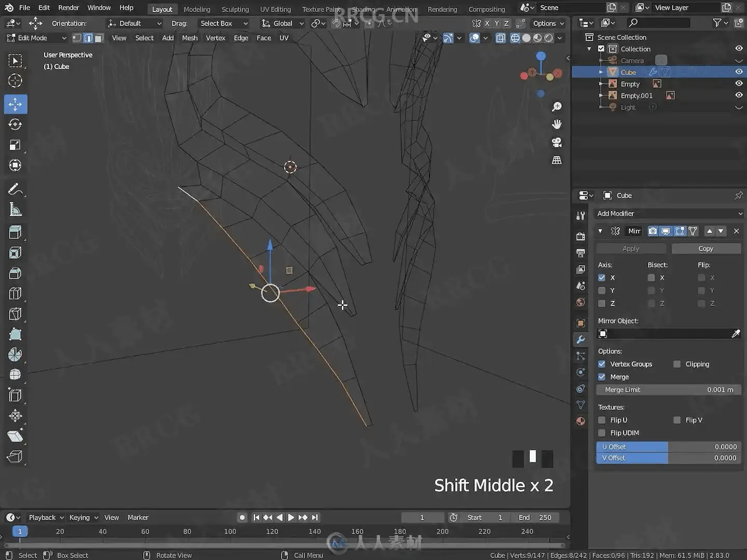Toggle the camera view icon
The image size is (747, 560).
pyautogui.click(x=557, y=143)
